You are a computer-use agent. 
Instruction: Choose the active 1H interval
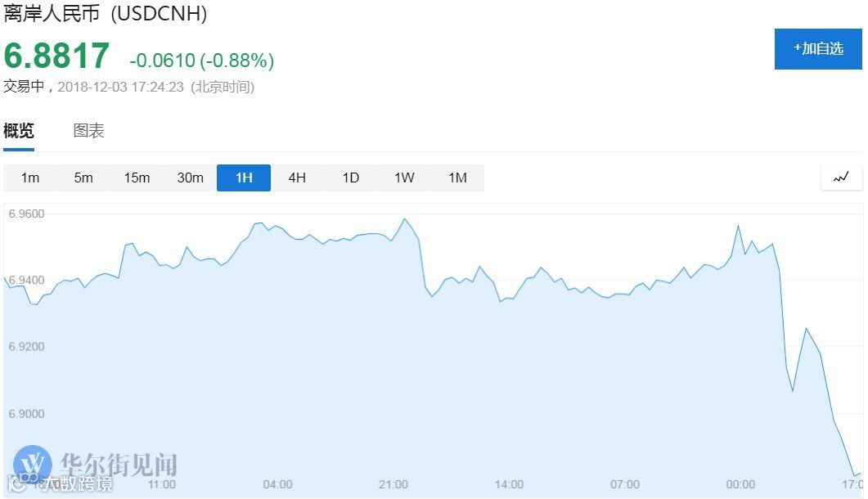click(244, 178)
